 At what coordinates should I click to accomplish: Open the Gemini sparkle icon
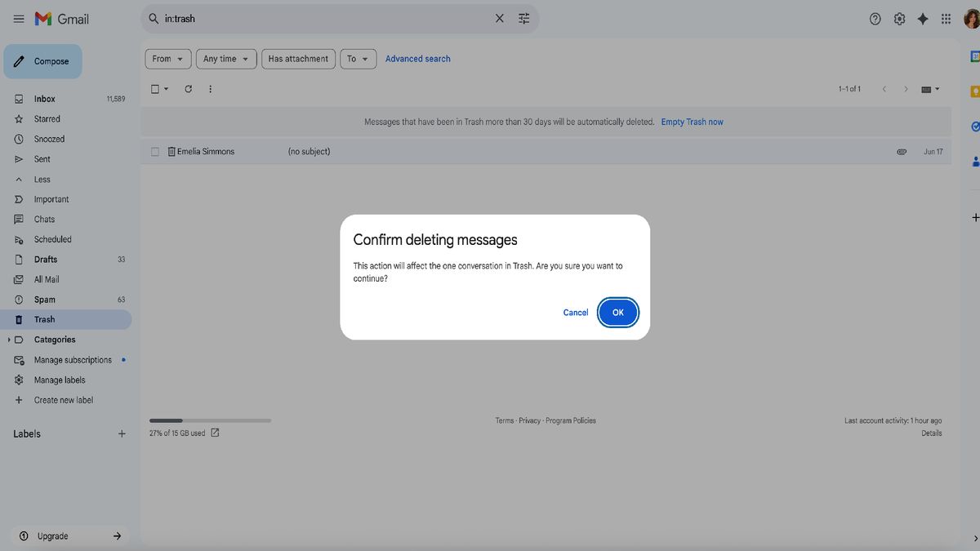click(922, 18)
